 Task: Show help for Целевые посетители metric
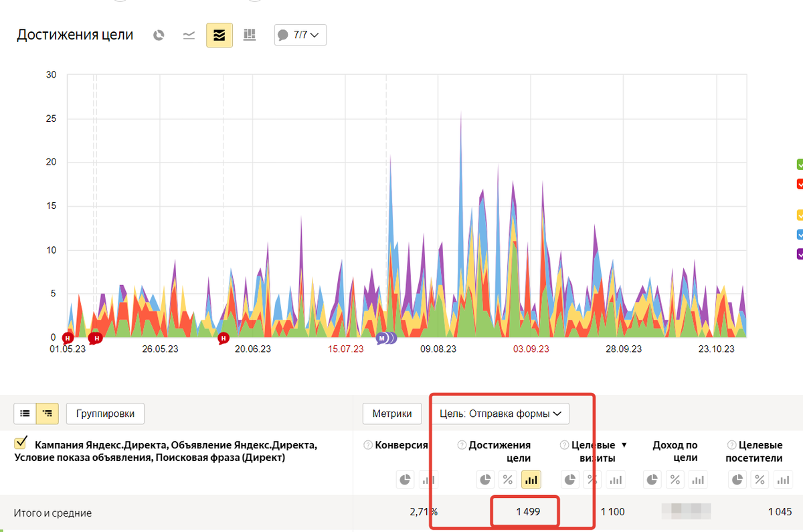tap(731, 445)
